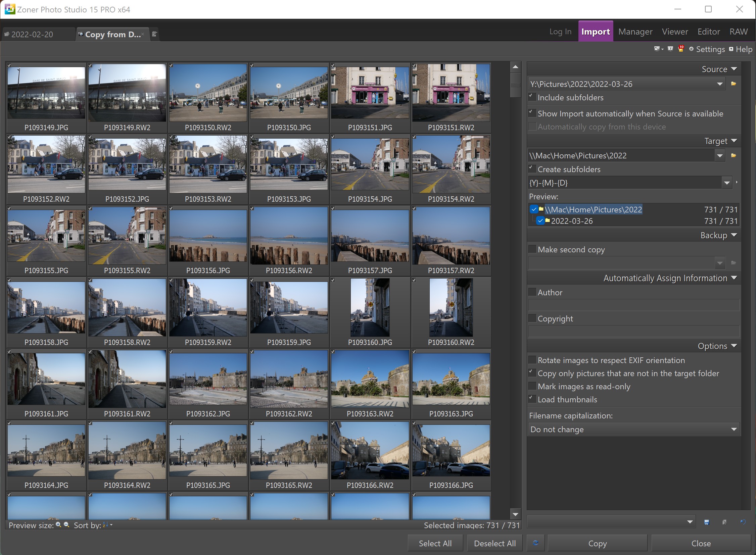Switch to the Manager tab

click(635, 32)
